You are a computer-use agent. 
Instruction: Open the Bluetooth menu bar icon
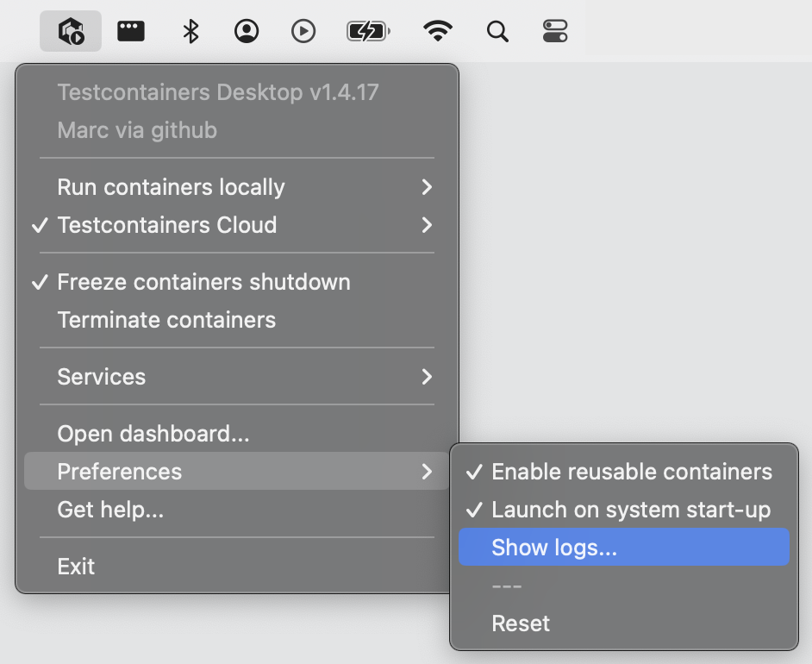coord(189,30)
